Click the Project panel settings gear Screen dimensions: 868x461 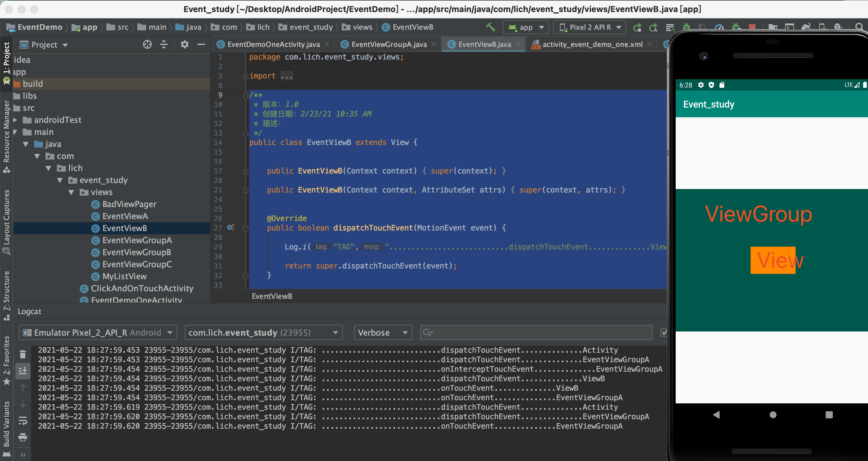(x=184, y=45)
